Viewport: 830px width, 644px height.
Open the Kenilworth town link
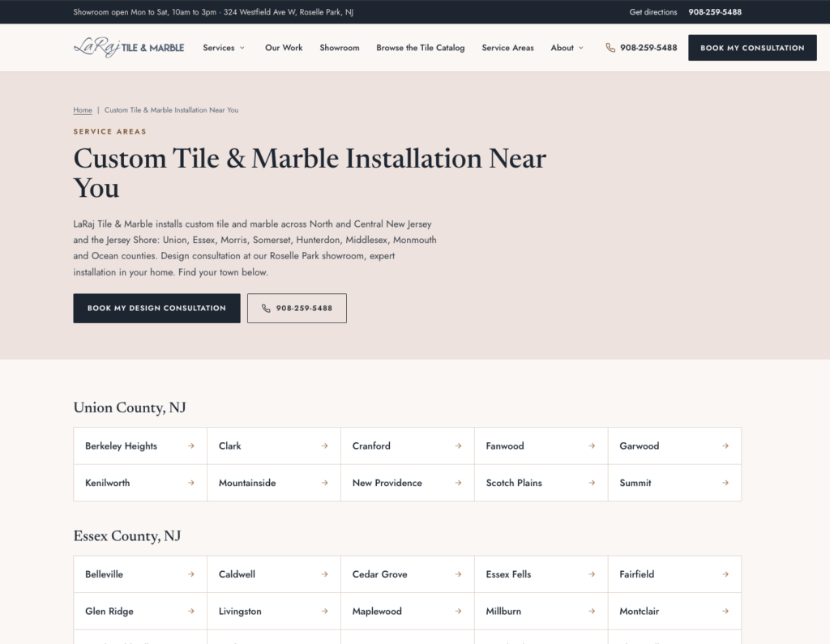pyautogui.click(x=140, y=483)
